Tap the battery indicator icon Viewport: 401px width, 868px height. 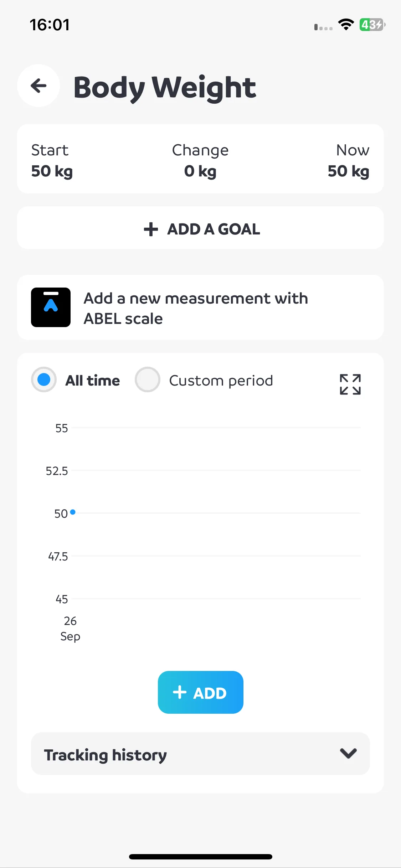372,25
